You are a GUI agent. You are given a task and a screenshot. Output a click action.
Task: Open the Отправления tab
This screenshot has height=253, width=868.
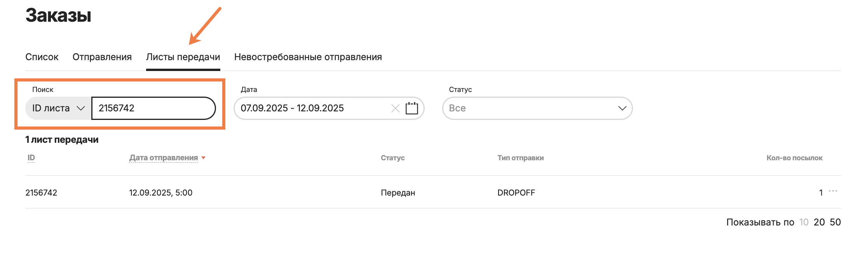(102, 57)
